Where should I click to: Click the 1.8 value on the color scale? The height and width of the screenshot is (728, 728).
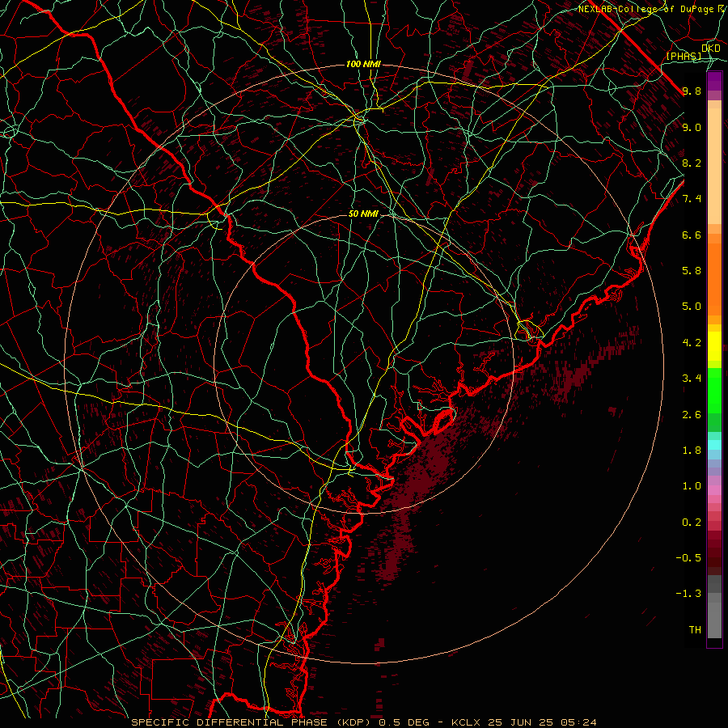(x=692, y=451)
